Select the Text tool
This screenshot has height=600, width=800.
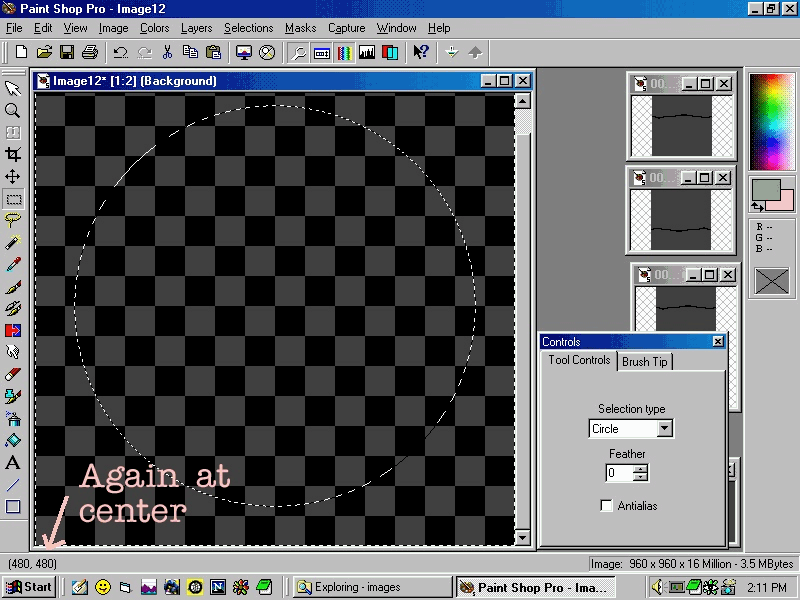[x=13, y=463]
